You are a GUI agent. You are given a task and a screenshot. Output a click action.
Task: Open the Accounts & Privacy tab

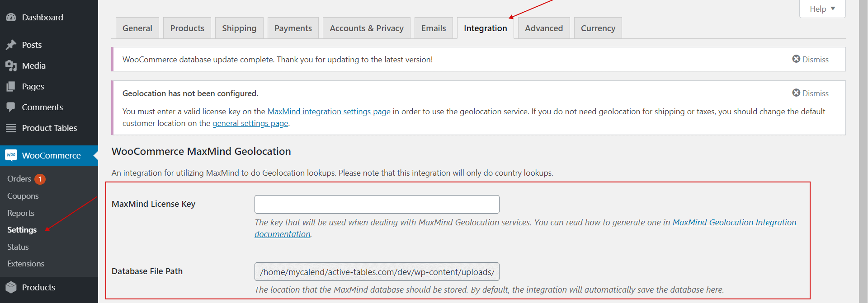[367, 28]
